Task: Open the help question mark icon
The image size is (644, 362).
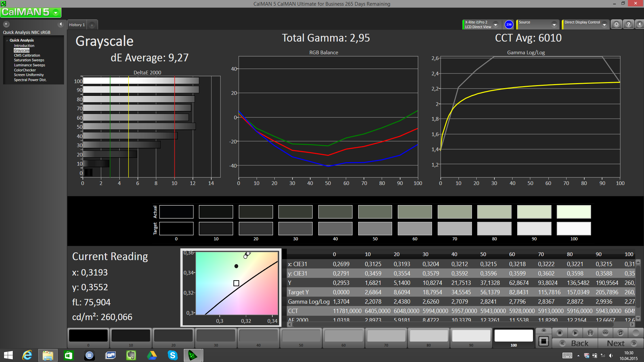Action: [629, 24]
